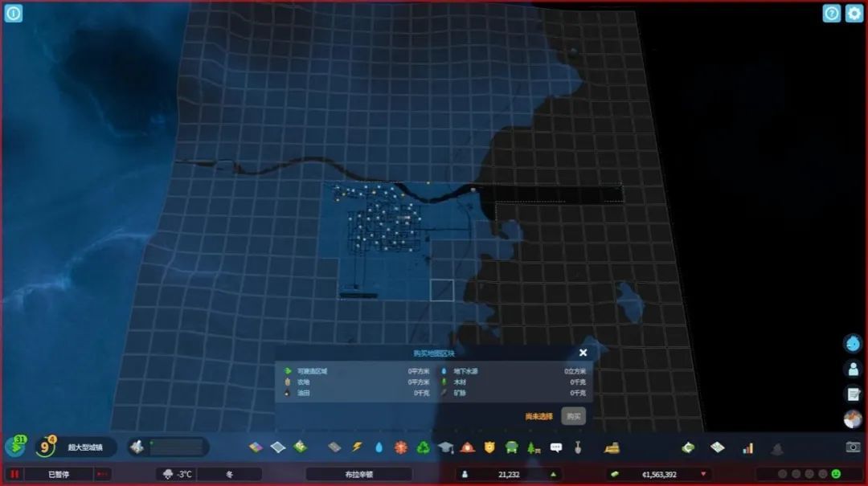Click the oil resource row in purchase panel

pyautogui.click(x=357, y=393)
